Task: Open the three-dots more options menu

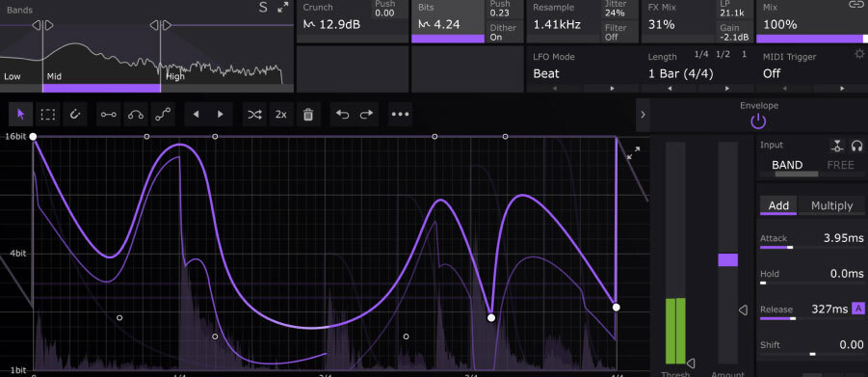Action: pos(400,114)
